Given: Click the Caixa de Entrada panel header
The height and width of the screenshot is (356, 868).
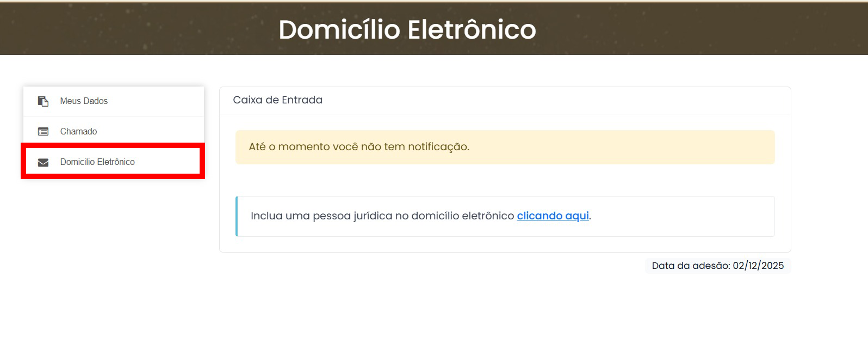Looking at the screenshot, I should [x=277, y=100].
